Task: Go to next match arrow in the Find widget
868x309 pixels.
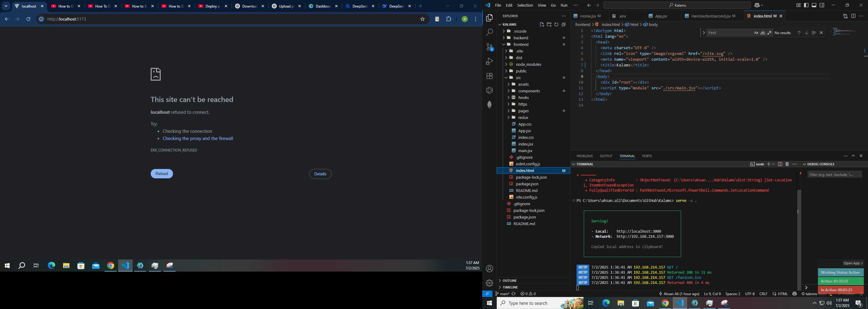Action: point(806,33)
